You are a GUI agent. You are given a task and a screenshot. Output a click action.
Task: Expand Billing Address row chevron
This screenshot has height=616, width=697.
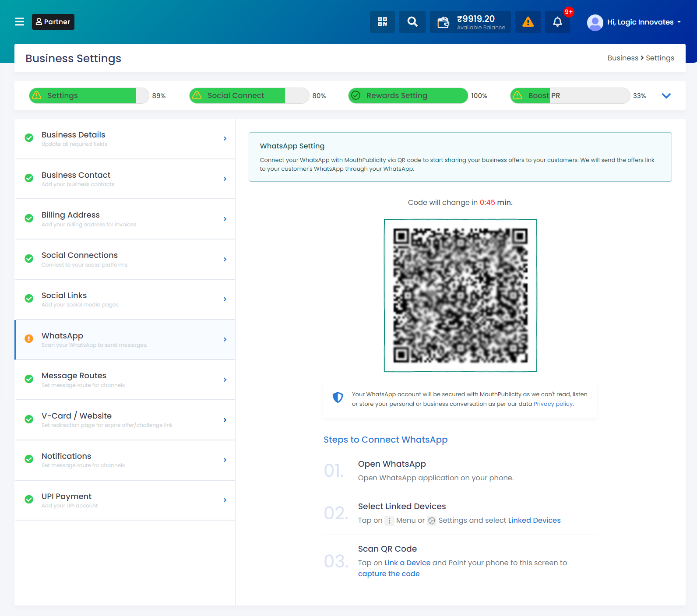click(225, 219)
